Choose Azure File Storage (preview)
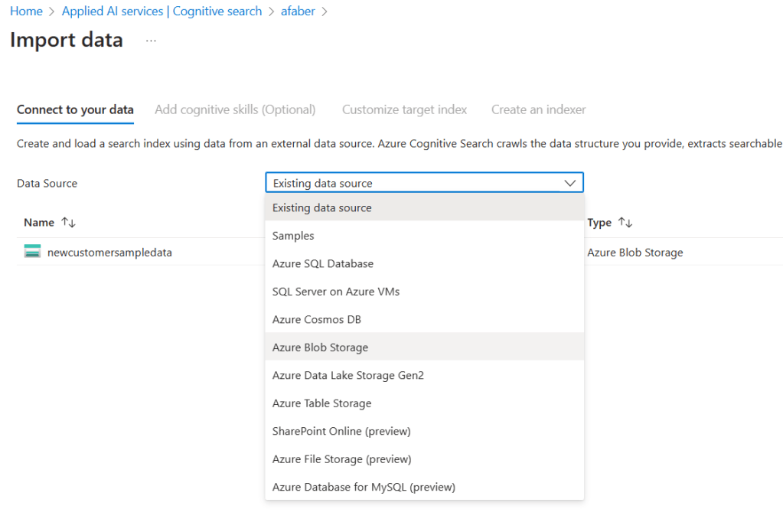The image size is (783, 532). pos(341,459)
